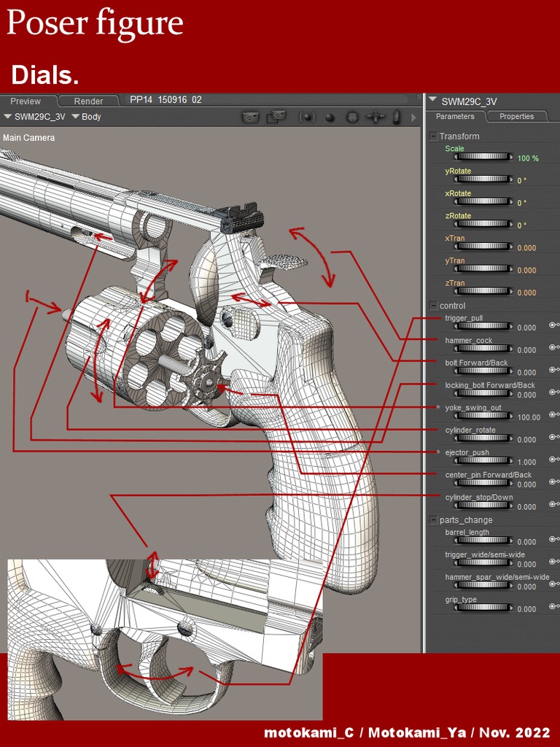
Task: Open keyframe options icon for bolt Forward/Back
Action: point(554,370)
